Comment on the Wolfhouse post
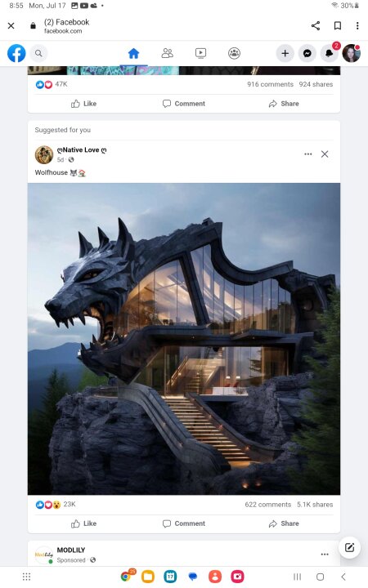The image size is (368, 588). 184,523
